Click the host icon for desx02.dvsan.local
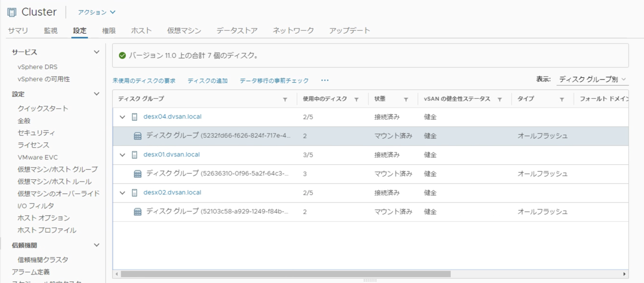Screen dimensions: 644x283 pos(135,193)
